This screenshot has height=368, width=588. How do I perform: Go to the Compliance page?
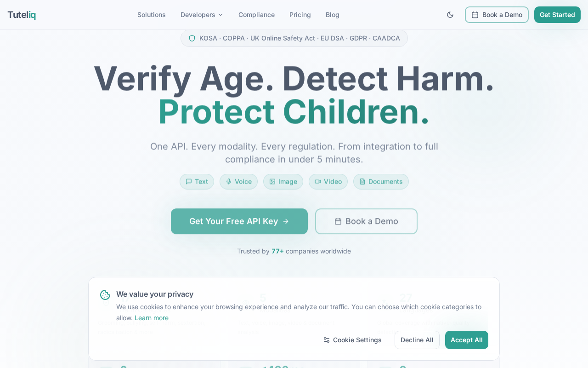pos(256,15)
